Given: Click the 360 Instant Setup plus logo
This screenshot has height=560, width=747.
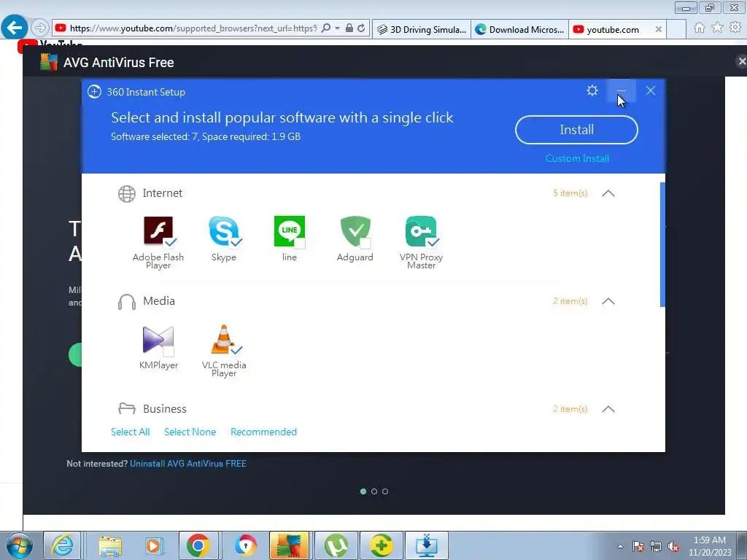Looking at the screenshot, I should pos(94,92).
